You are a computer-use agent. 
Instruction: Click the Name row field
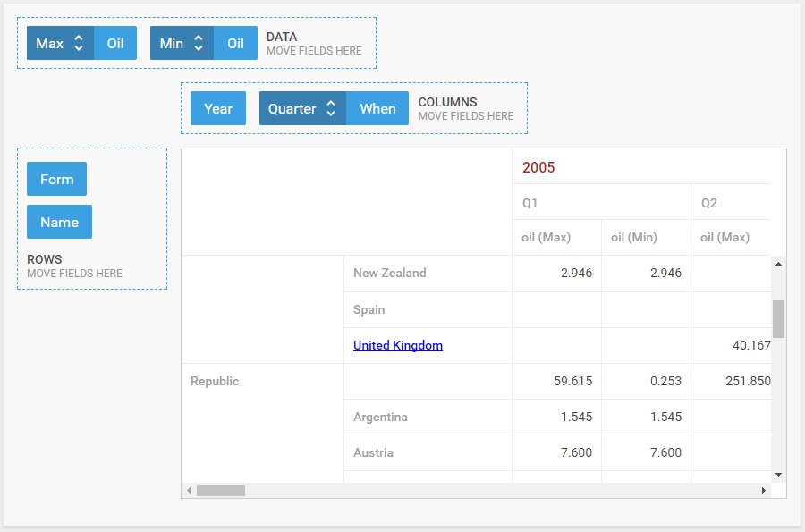pyautogui.click(x=60, y=222)
